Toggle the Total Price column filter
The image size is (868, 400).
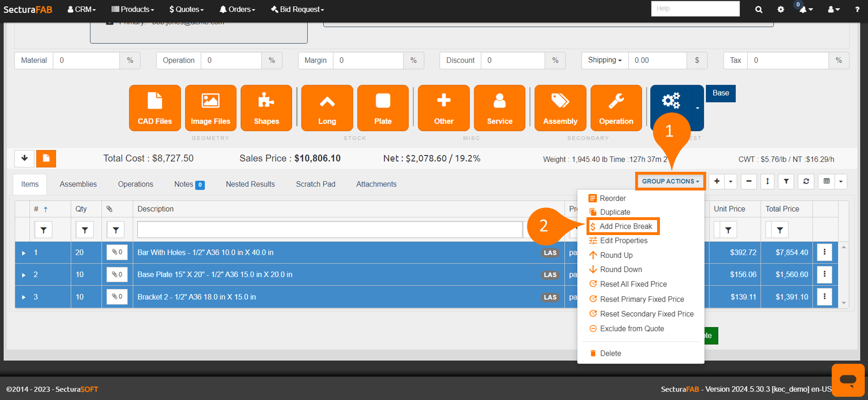pos(780,230)
